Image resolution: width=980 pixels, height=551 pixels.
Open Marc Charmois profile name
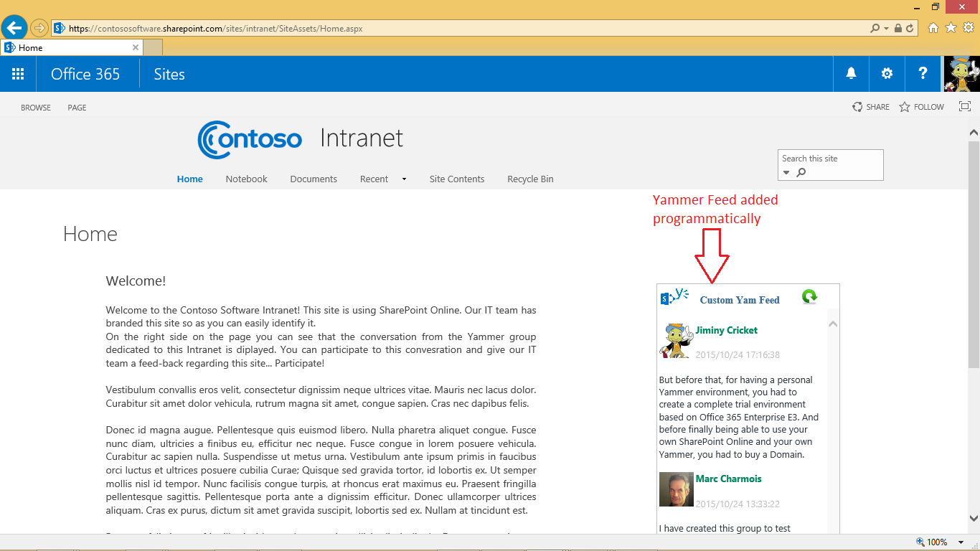click(729, 479)
